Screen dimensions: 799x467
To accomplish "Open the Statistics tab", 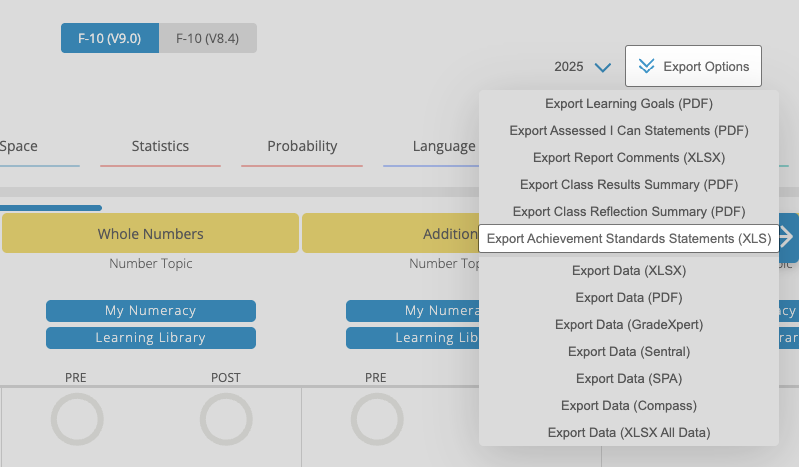I will (160, 146).
